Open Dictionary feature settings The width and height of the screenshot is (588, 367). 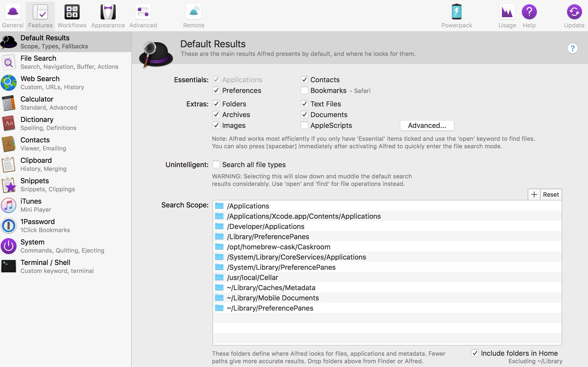coord(66,123)
